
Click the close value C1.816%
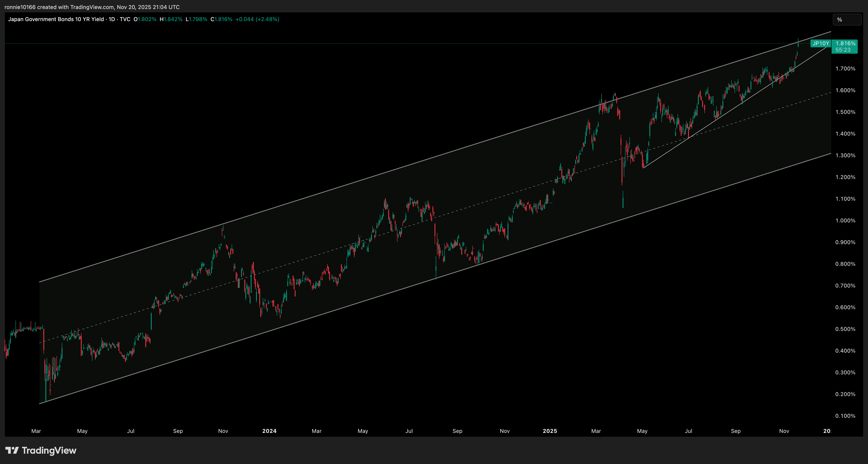point(222,19)
